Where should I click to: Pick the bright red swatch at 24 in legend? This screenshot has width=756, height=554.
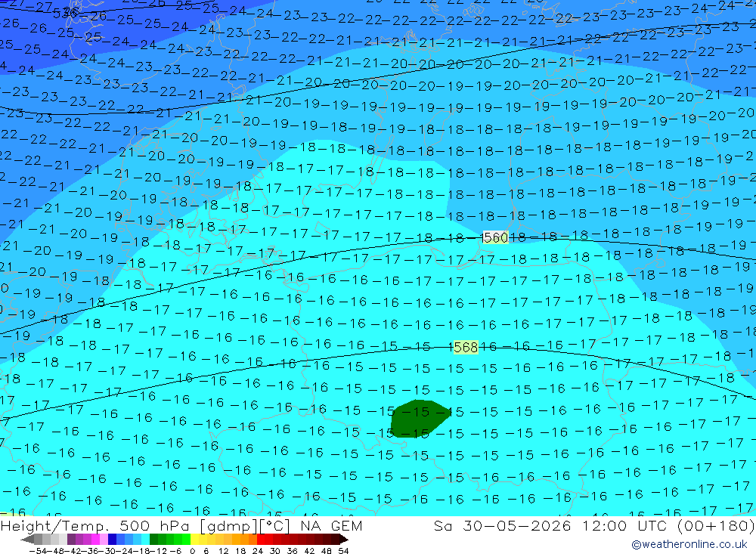pos(261,539)
